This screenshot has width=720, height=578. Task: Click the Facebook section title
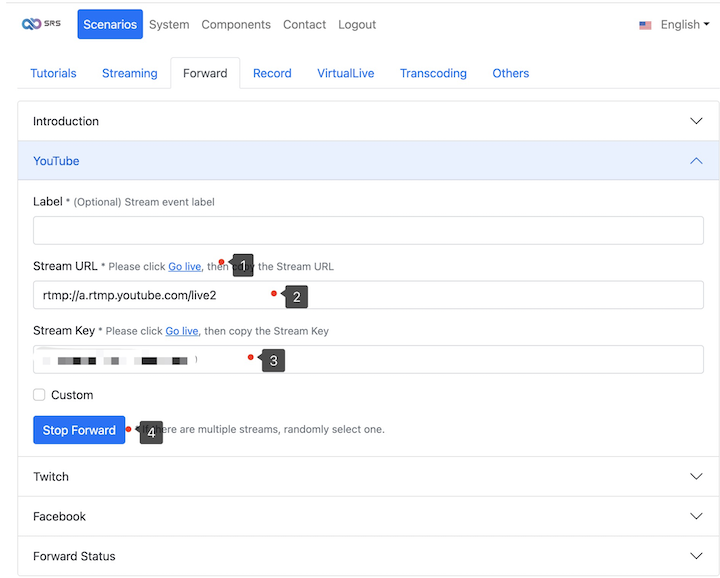click(x=59, y=516)
